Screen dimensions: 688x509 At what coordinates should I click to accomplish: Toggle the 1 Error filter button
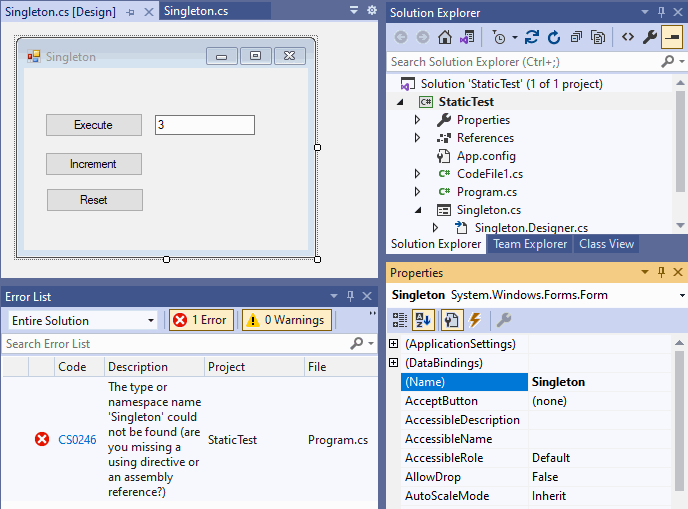pos(201,320)
